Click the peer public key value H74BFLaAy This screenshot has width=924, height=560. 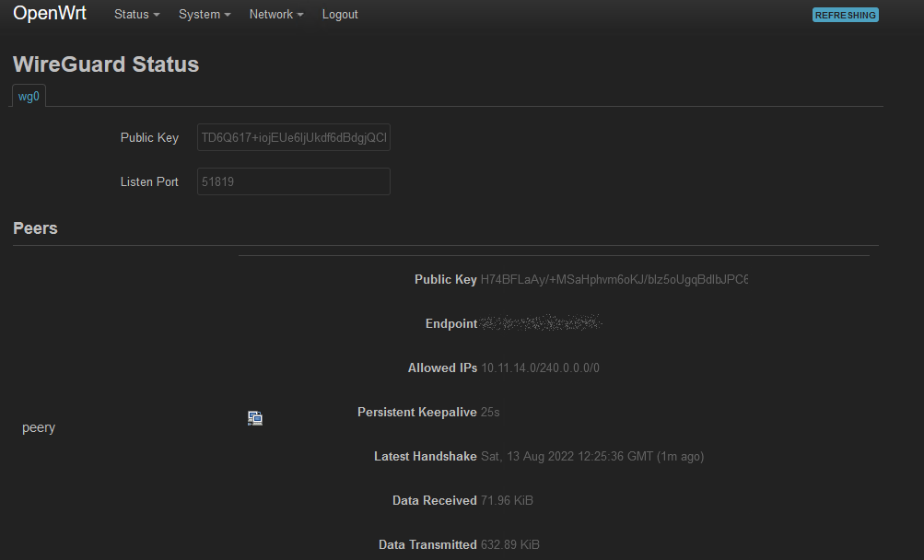(614, 279)
